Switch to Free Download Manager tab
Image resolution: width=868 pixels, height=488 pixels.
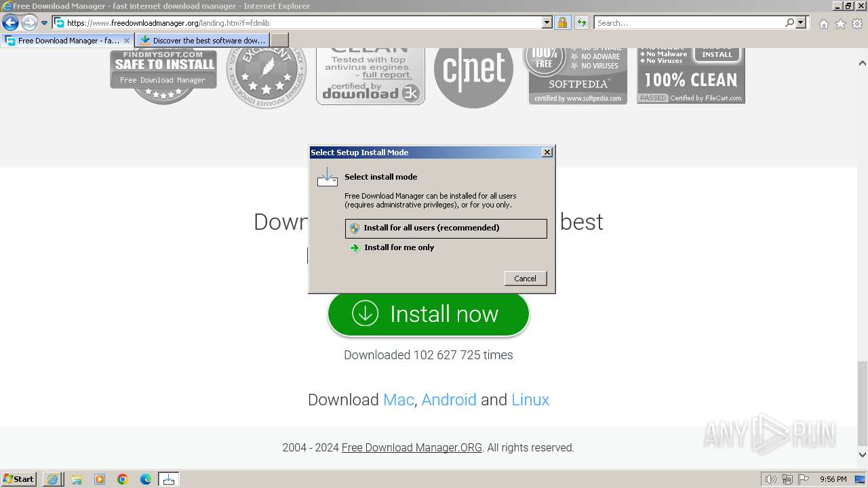tap(67, 41)
